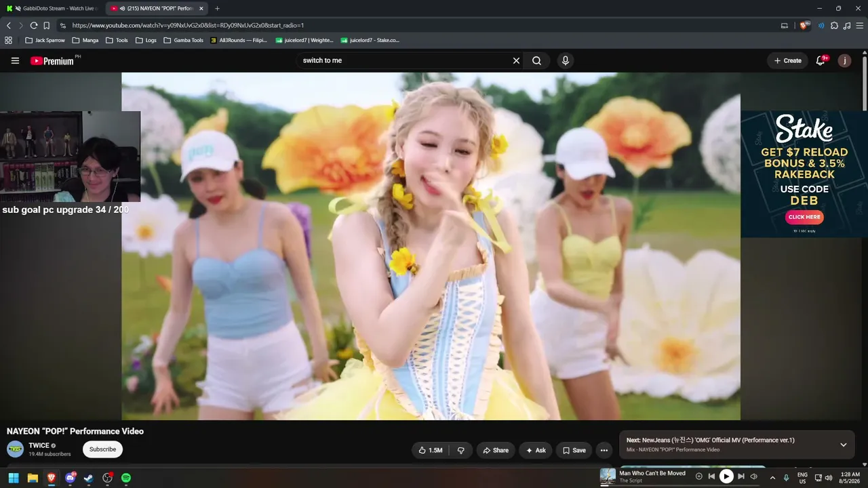Open Brave browser taskbar icon
Screen dimensions: 868x488
(52, 478)
